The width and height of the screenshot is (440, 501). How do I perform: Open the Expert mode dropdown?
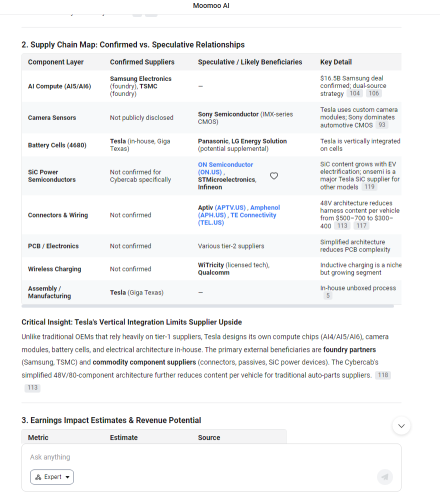pyautogui.click(x=52, y=477)
